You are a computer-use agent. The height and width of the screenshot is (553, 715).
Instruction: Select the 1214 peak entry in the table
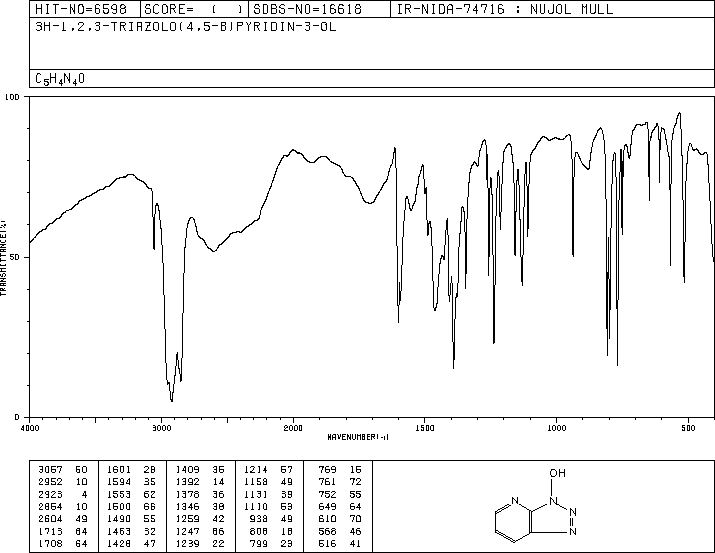click(269, 470)
